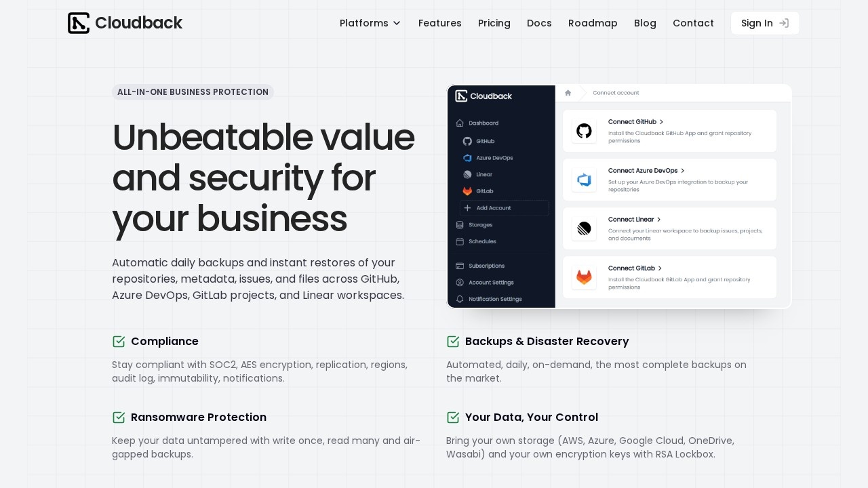The width and height of the screenshot is (868, 488).
Task: Click the Azure DevOps logo in connect card
Action: click(x=584, y=180)
